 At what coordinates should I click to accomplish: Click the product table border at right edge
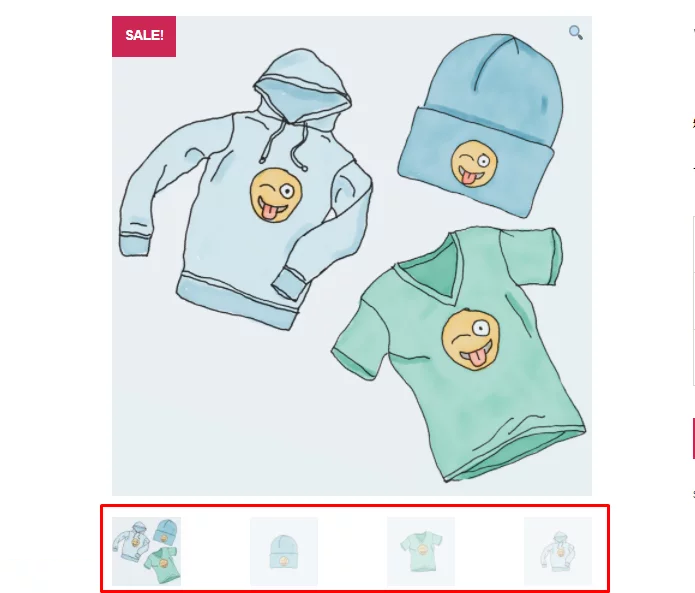click(x=694, y=301)
